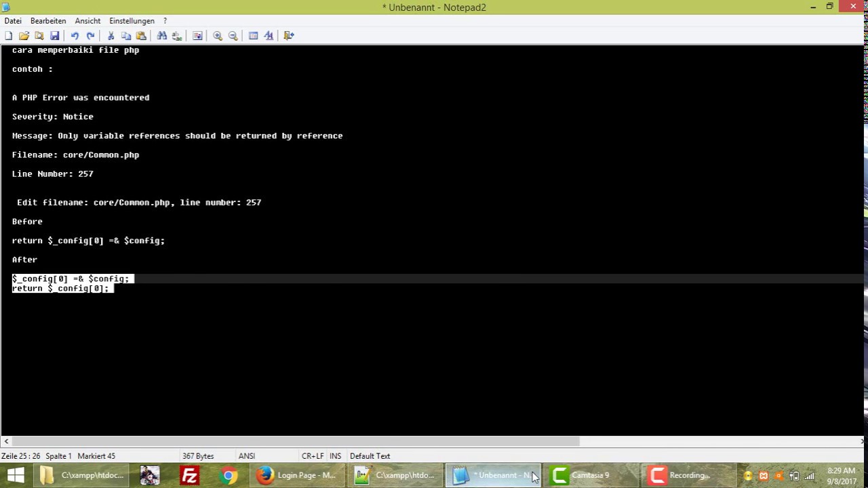This screenshot has height=488, width=868.
Task: Open the Bearbeiten menu
Action: 48,21
